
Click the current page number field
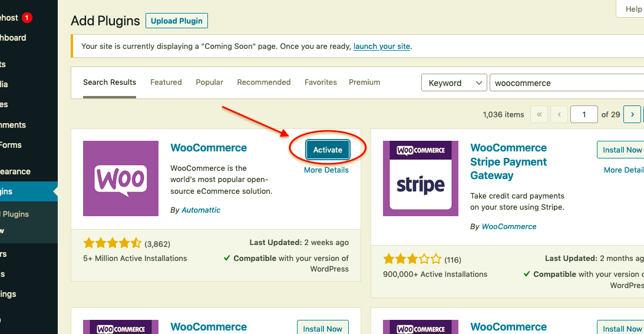click(x=584, y=114)
